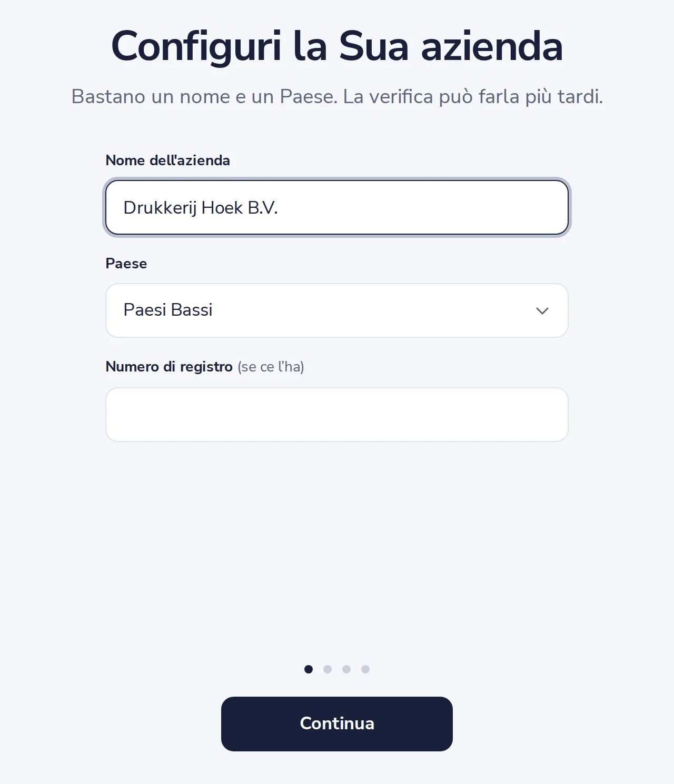Screen dimensions: 674x784
Task: Click the 'Numero di registro' label
Action: [x=169, y=367]
